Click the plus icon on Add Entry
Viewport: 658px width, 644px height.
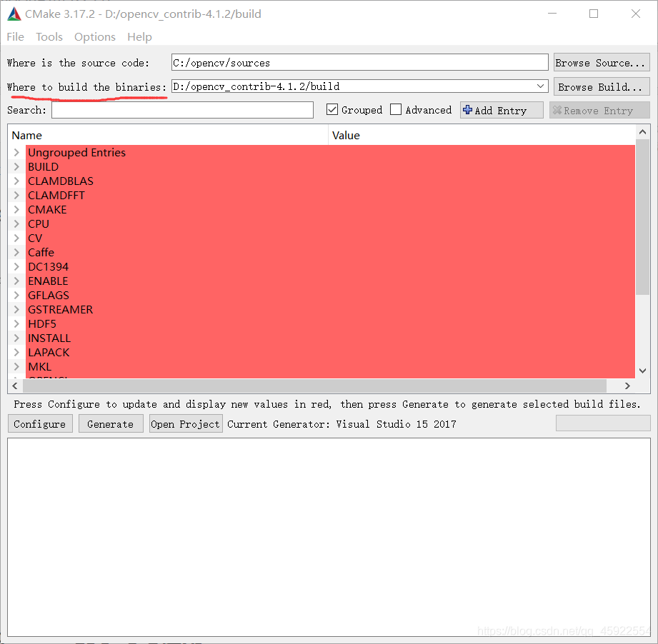pyautogui.click(x=467, y=110)
